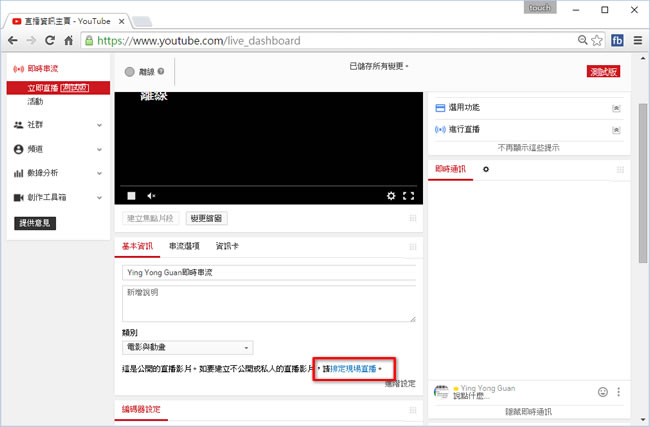Click 變更縮圖 button
This screenshot has height=427, width=650.
pyautogui.click(x=206, y=218)
